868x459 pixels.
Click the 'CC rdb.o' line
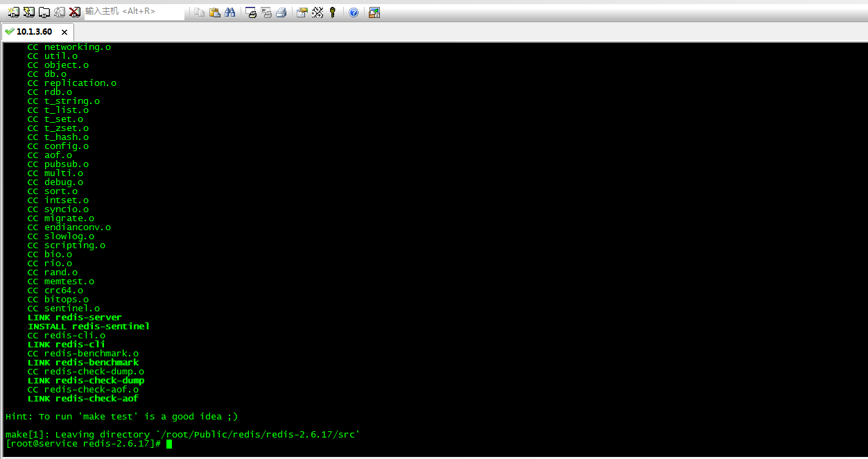50,92
